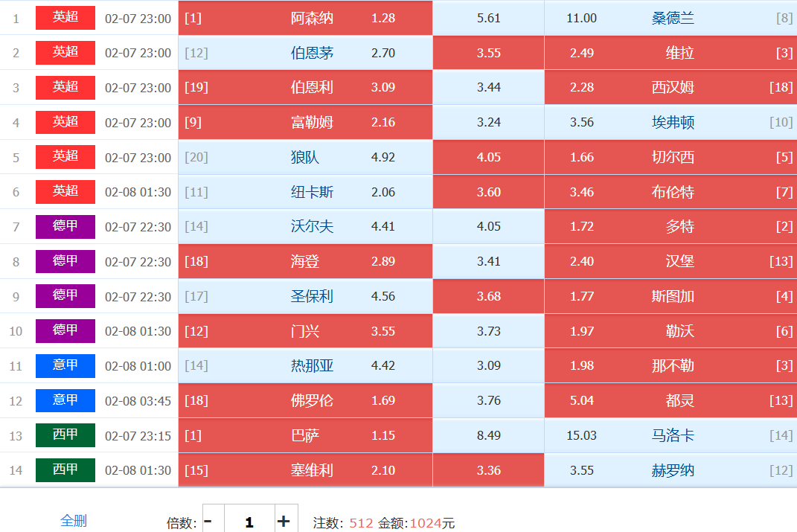This screenshot has width=797, height=532.
Task: Choose 圣保利 home win at 4.56
Action: [x=305, y=296]
